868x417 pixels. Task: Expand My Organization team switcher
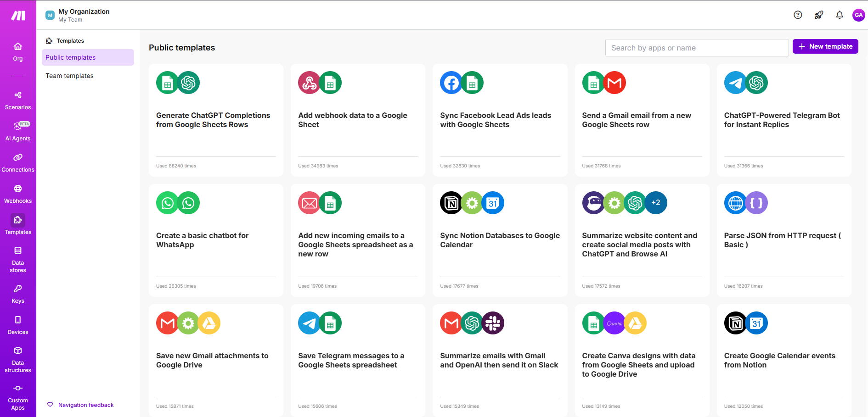tap(78, 15)
